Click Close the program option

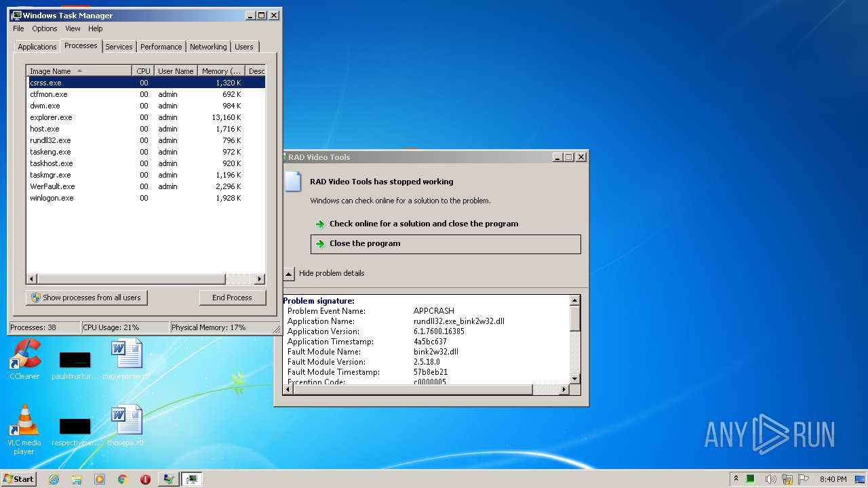pyautogui.click(x=446, y=244)
